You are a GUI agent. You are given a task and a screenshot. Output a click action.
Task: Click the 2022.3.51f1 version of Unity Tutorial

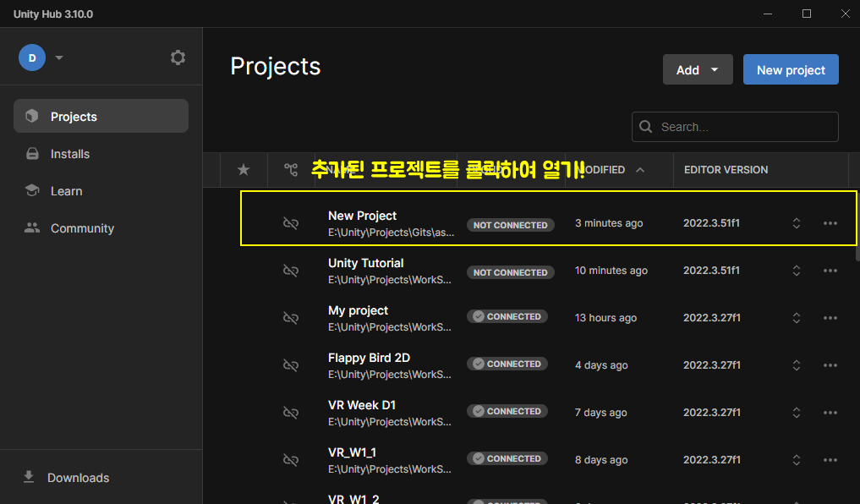(711, 271)
